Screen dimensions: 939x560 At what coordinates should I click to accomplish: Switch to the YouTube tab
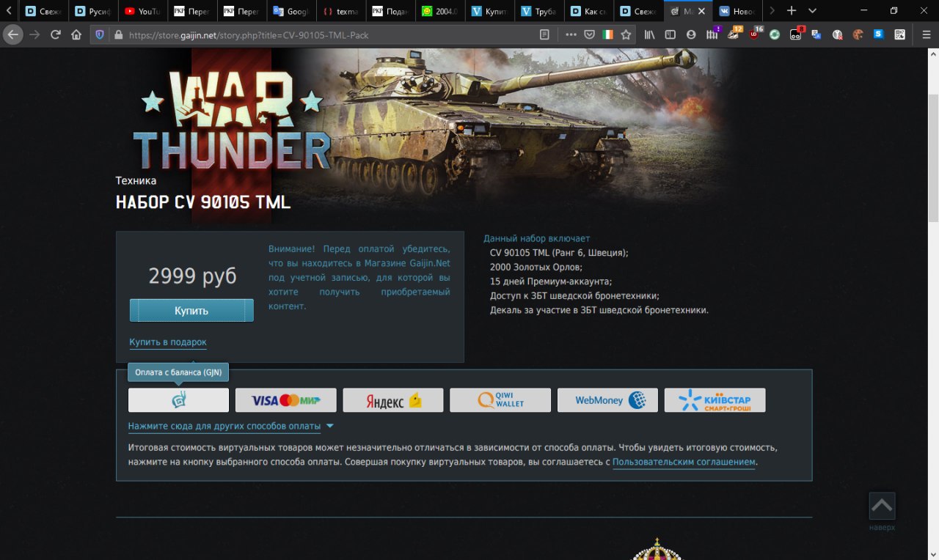142,11
